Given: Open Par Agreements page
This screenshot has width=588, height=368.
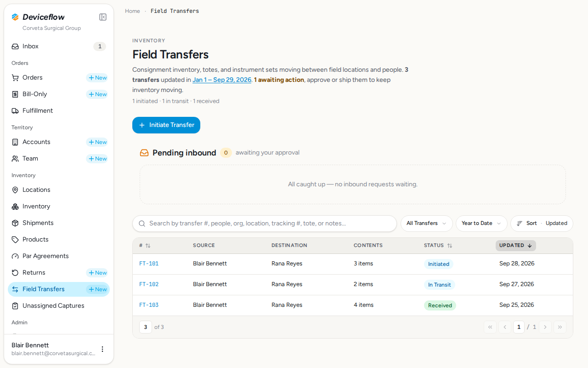Looking at the screenshot, I should (59, 256).
